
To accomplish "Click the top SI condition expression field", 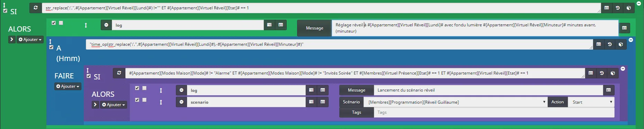I will 321,8.
